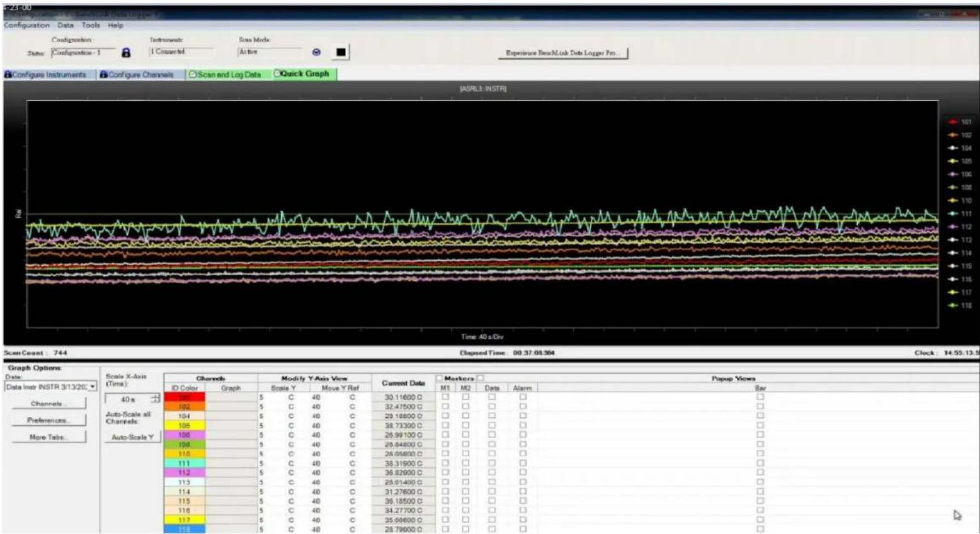Click the Graph cell for channel 115

tap(231, 501)
